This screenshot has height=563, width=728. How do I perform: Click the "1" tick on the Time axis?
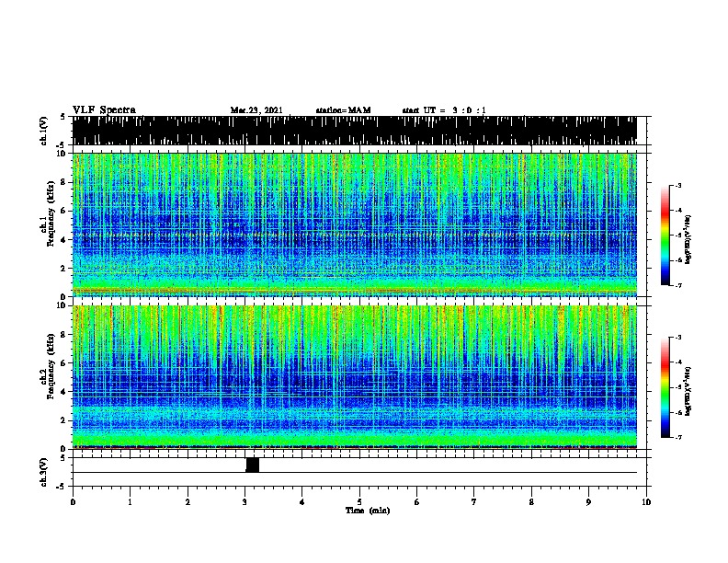click(x=131, y=502)
